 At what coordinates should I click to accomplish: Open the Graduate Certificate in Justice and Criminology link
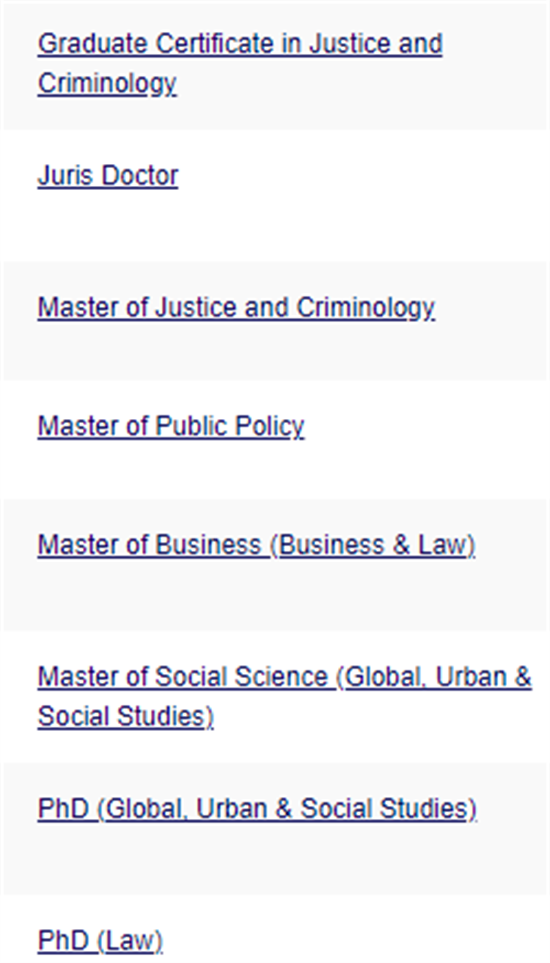tap(239, 63)
